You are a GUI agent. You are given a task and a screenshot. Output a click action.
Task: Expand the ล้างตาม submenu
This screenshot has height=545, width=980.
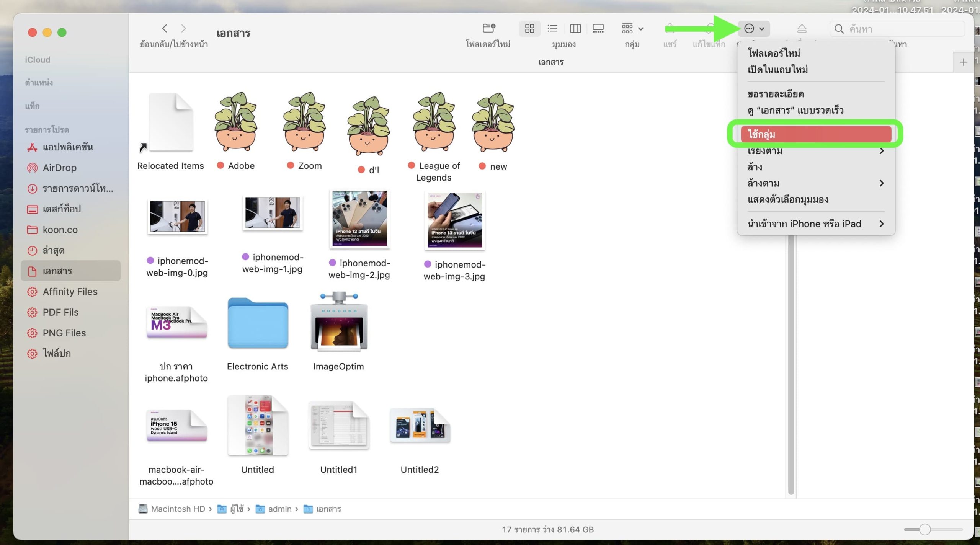(815, 183)
